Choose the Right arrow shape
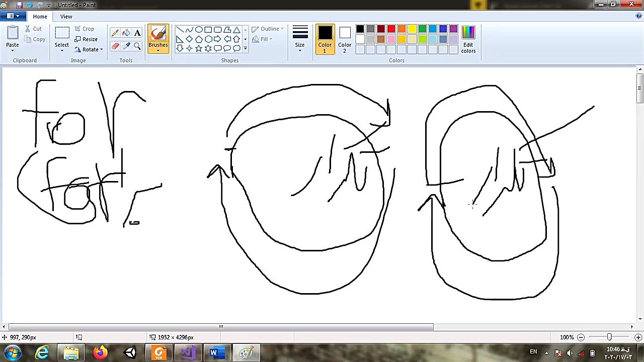Screen dimensions: 644x362 point(217,39)
